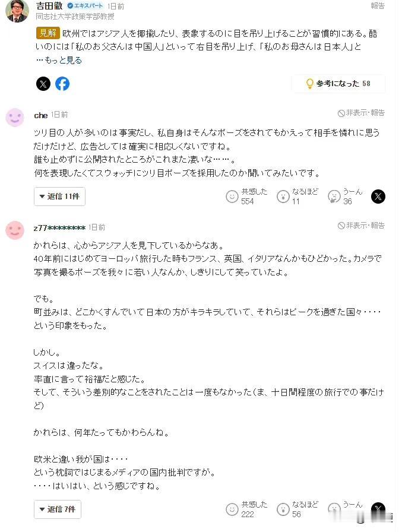Open 吉田徹 author name link
This screenshot has width=402, height=532.
[49, 5]
